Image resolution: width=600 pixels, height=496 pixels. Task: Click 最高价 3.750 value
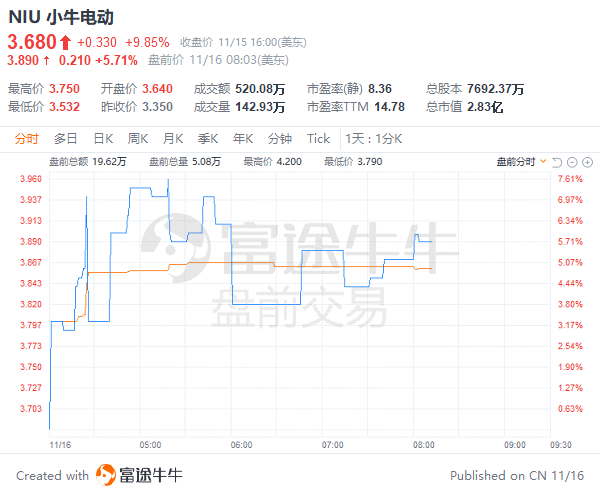tap(64, 89)
